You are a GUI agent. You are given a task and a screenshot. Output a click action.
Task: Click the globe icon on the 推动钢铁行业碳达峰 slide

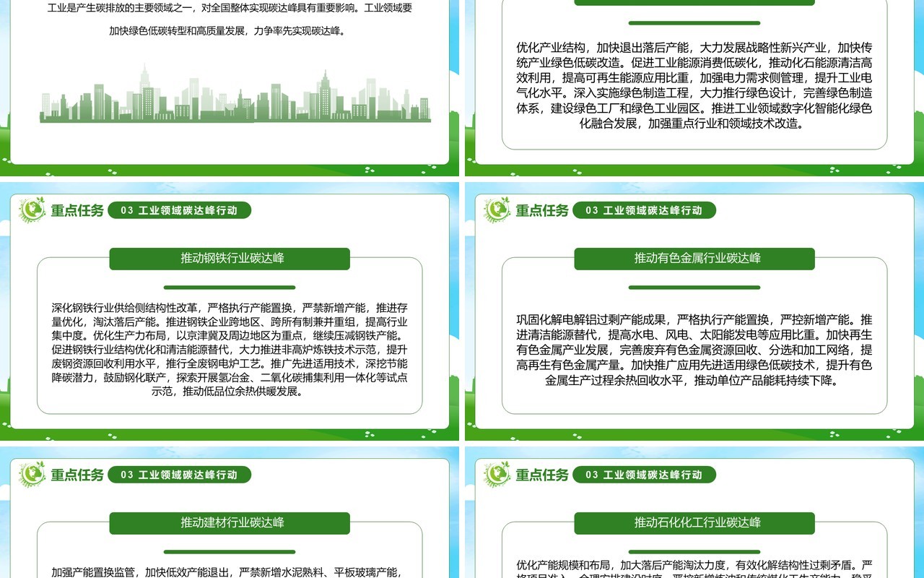pyautogui.click(x=32, y=210)
